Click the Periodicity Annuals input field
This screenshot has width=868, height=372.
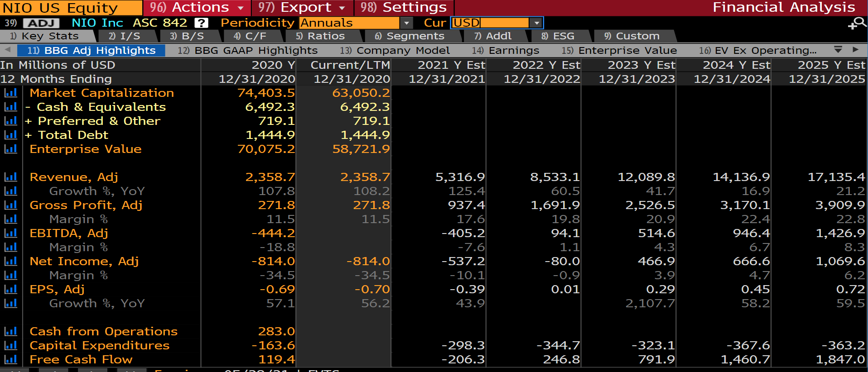click(x=349, y=23)
